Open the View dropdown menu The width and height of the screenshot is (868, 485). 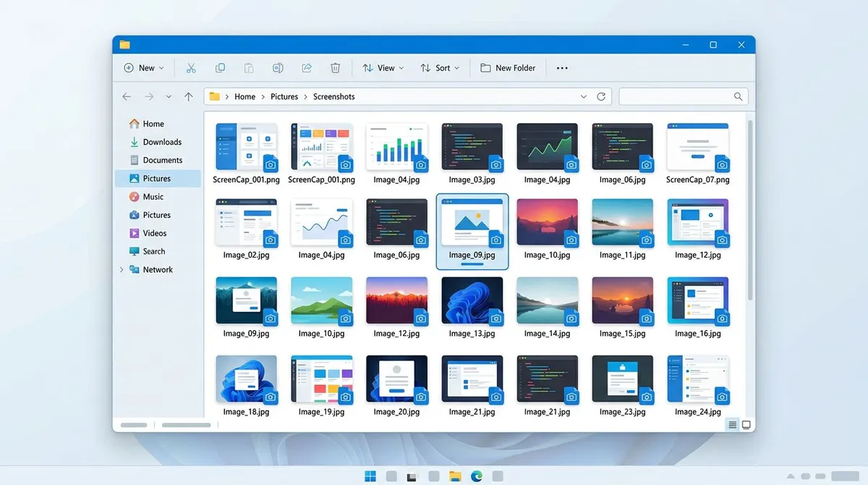(x=383, y=68)
